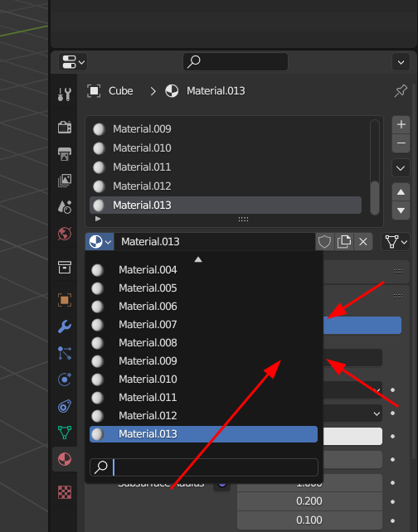418x532 pixels.
Task: Choose Material.011 from dropdown list
Action: (x=204, y=398)
